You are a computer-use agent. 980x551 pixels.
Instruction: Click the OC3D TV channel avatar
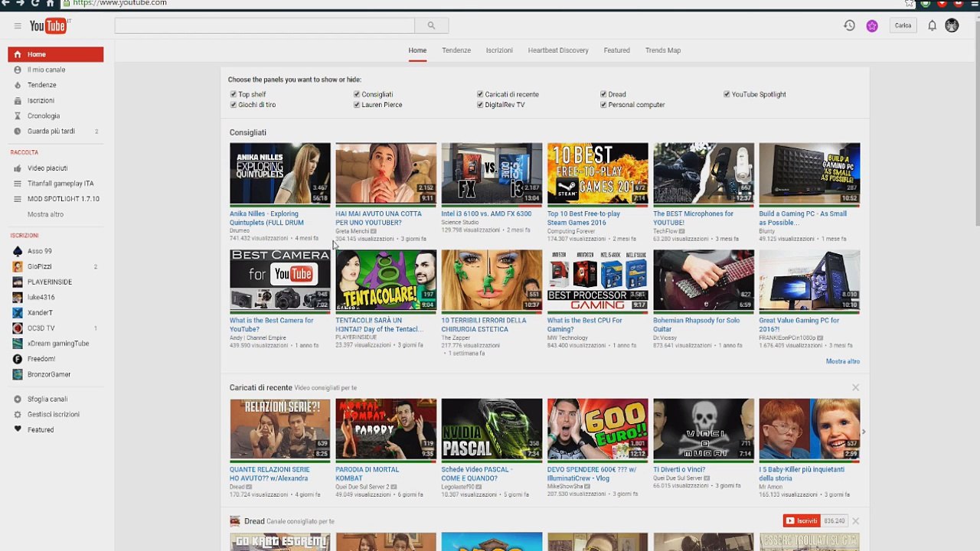pos(18,328)
